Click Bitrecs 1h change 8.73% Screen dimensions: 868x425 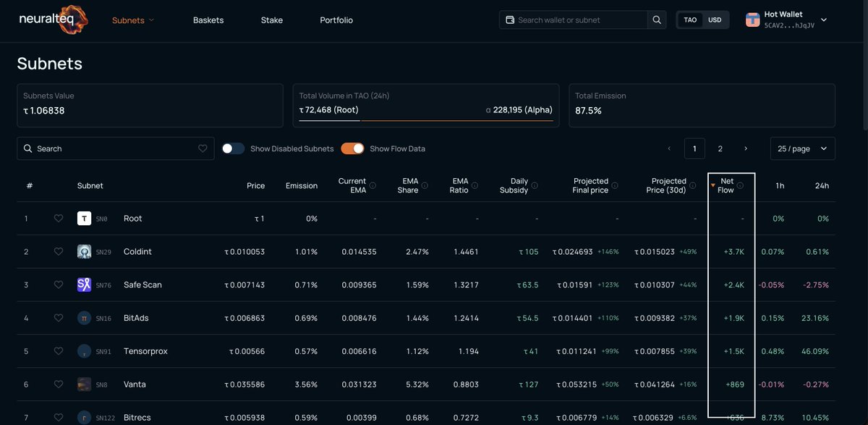773,418
